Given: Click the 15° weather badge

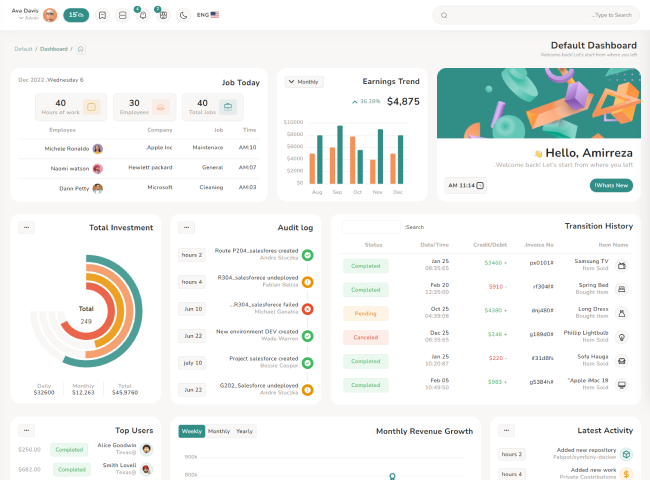Looking at the screenshot, I should click(x=75, y=15).
